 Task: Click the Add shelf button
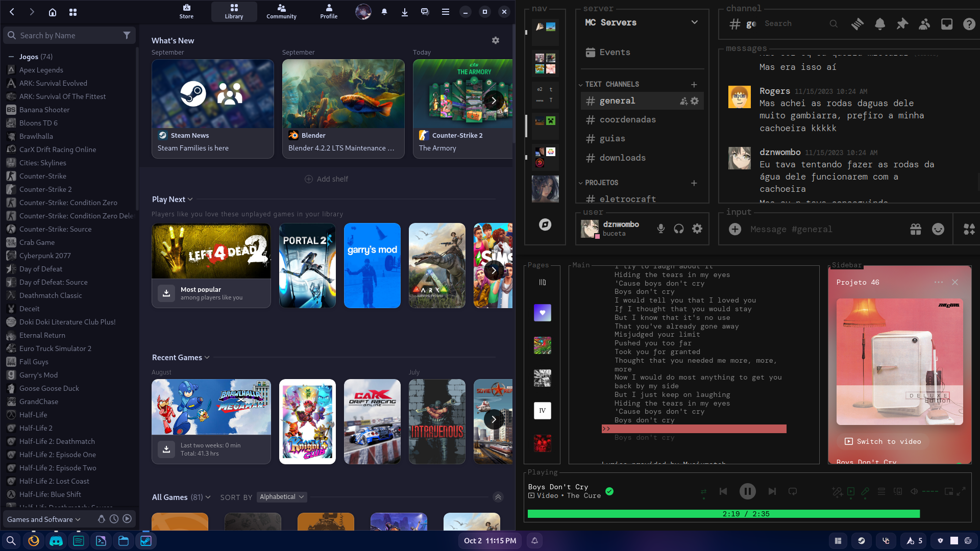pos(326,179)
